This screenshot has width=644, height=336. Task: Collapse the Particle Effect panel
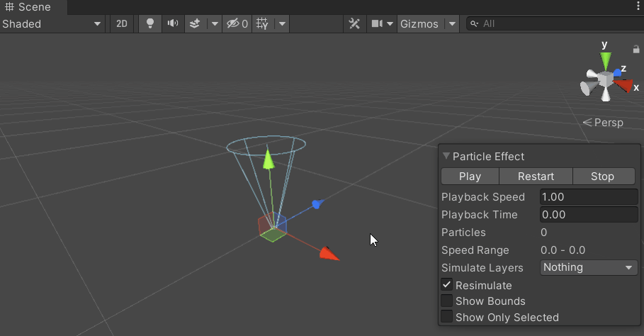point(446,156)
